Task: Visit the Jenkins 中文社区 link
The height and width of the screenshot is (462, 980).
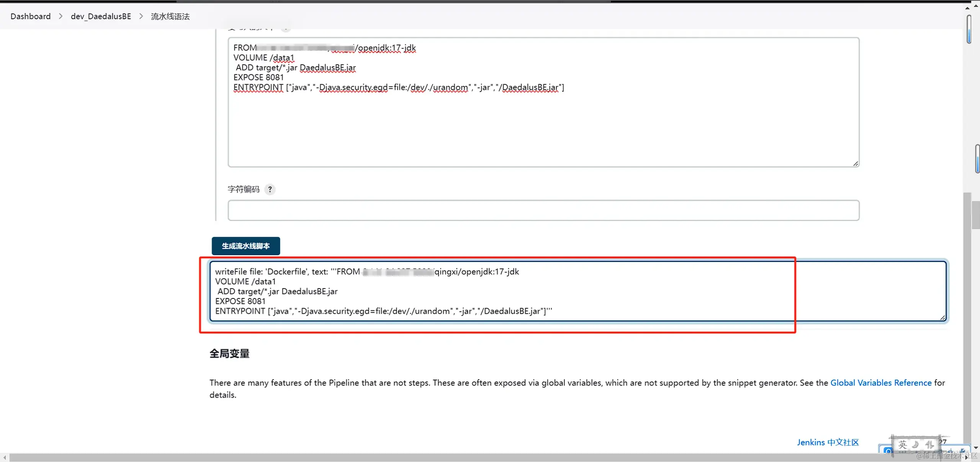Action: pos(828,442)
